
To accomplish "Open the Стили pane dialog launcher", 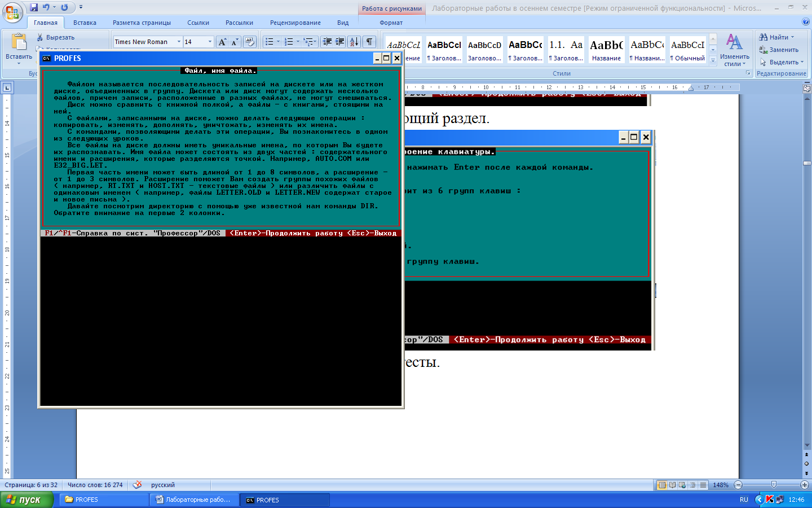I will [x=748, y=73].
